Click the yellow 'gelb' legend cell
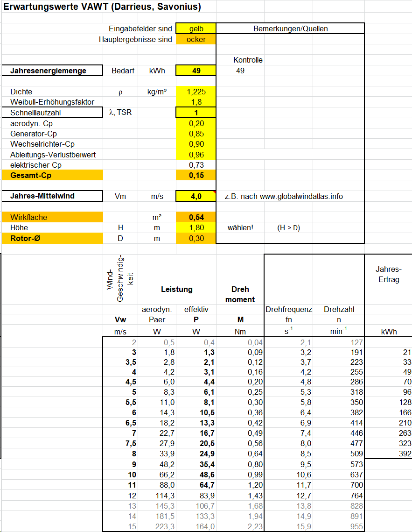This screenshot has height=532, width=412. click(196, 29)
